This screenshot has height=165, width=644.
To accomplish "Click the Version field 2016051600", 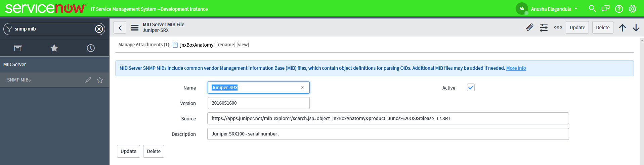I will click(x=258, y=103).
